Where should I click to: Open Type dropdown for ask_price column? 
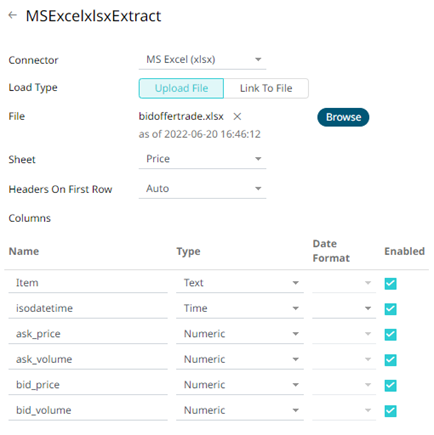tap(240, 334)
